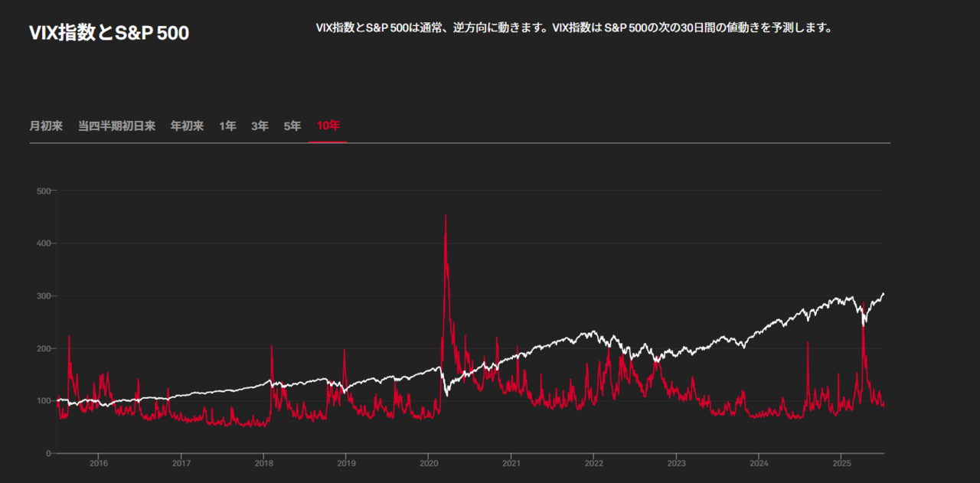
Task: Select the 月初来 time range tab
Action: [x=46, y=126]
